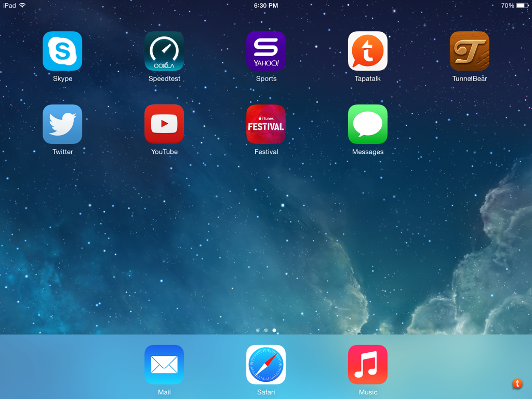
Task: Tap the Messages label text
Action: click(368, 152)
